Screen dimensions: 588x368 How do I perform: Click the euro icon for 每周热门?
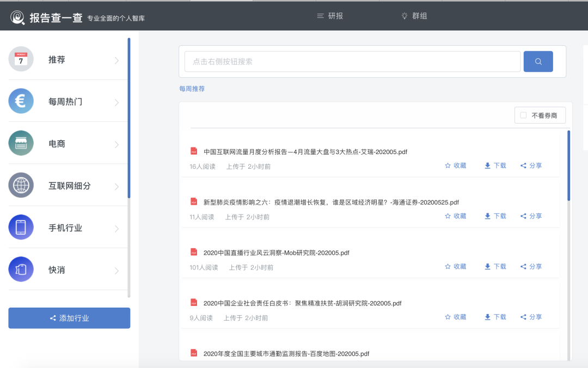point(21,101)
